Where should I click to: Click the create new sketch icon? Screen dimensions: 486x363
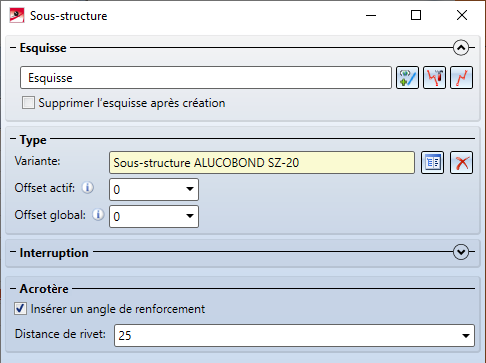[407, 78]
